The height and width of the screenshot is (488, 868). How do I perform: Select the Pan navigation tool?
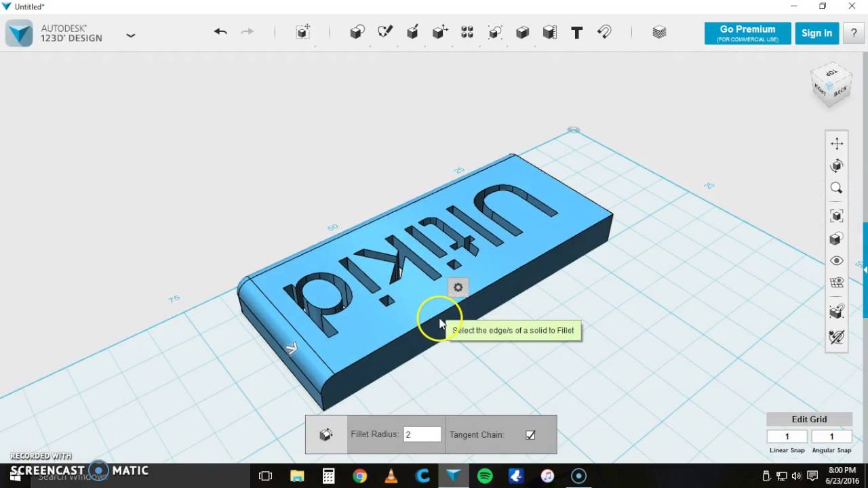point(837,144)
